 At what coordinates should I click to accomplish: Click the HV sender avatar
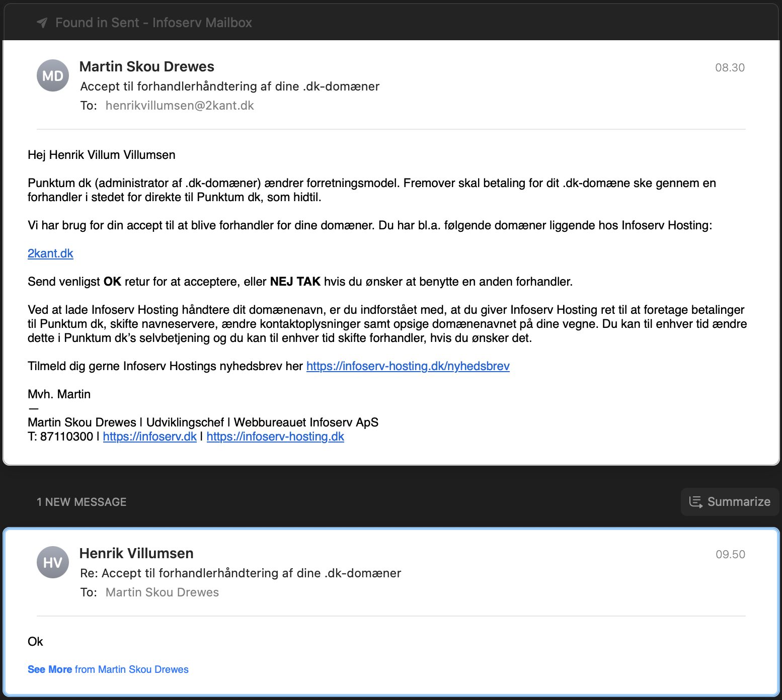tap(53, 562)
